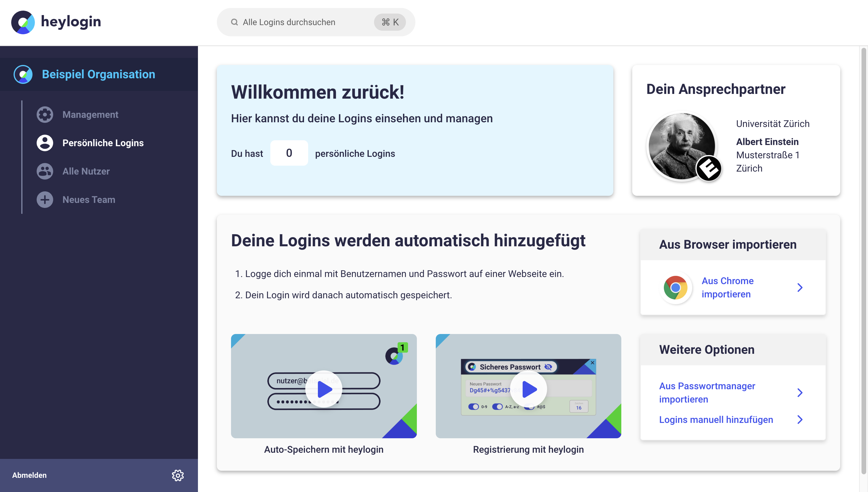Open the Aus Chrome importieren link
This screenshot has width=868, height=492.
coord(727,288)
